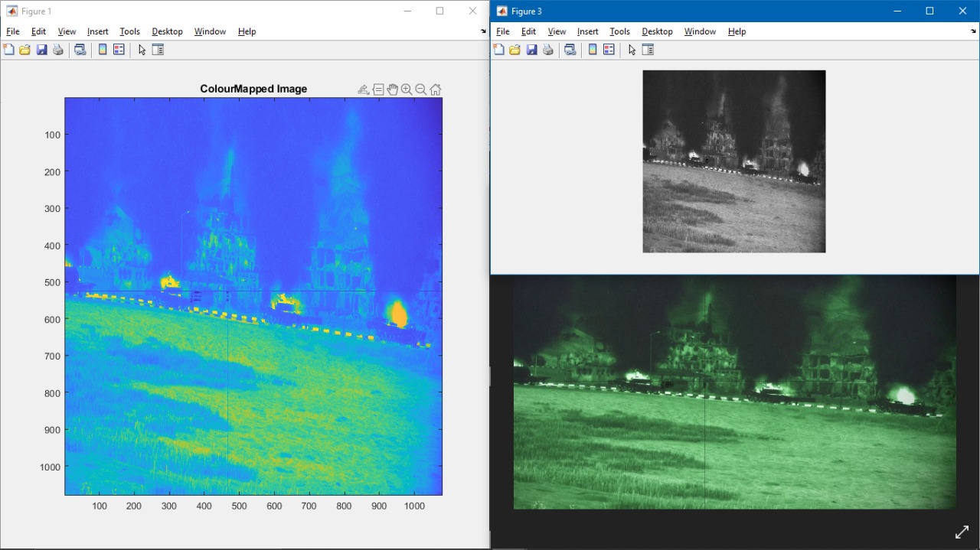Image resolution: width=980 pixels, height=550 pixels.
Task: Open the Insert menu in Figure 3
Action: pos(587,31)
